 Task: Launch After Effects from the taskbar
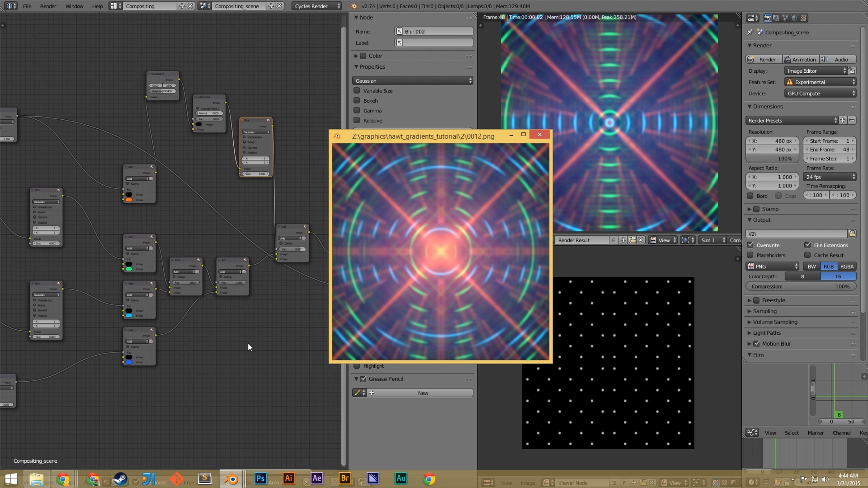click(x=317, y=479)
